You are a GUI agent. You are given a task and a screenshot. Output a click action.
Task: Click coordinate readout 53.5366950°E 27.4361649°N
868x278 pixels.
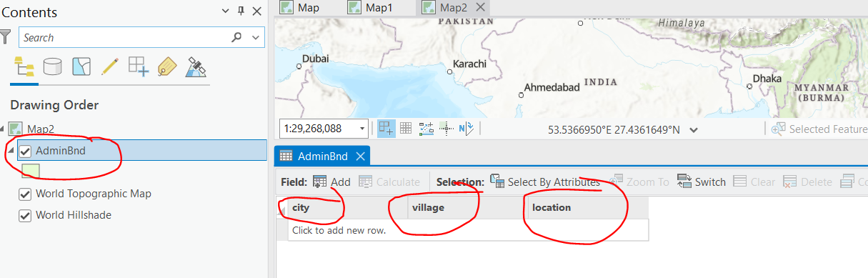click(x=614, y=129)
